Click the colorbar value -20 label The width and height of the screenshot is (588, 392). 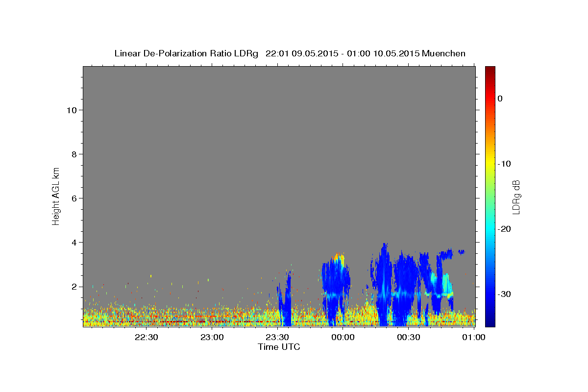coord(504,229)
